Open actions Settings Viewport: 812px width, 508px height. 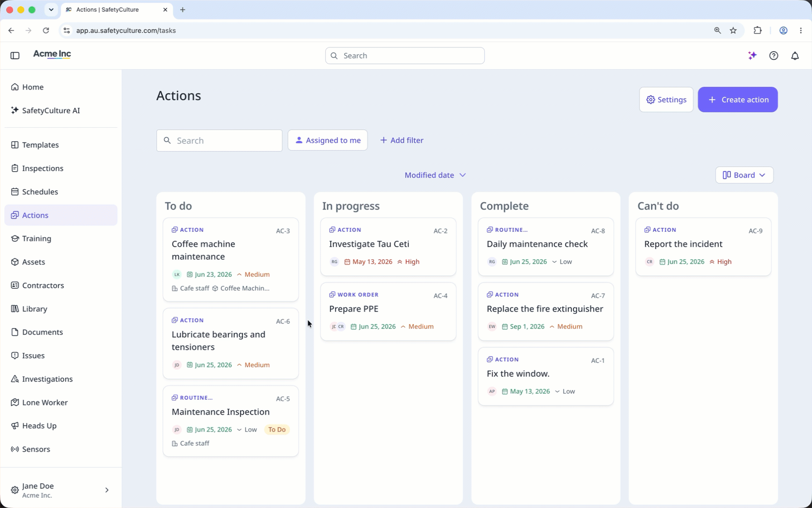[667, 100]
